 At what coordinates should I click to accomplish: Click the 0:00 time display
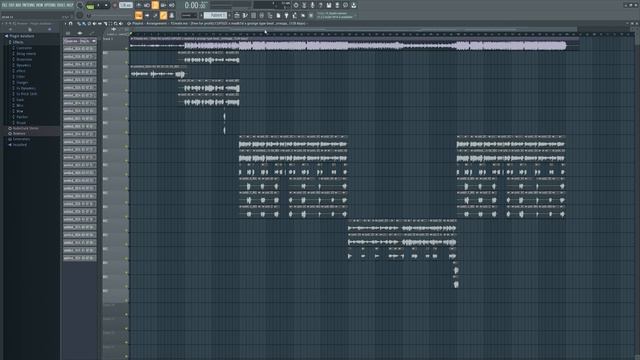(x=195, y=5)
